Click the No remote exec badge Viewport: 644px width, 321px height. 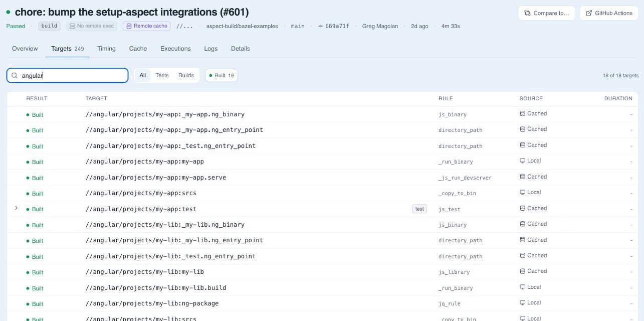tap(91, 26)
